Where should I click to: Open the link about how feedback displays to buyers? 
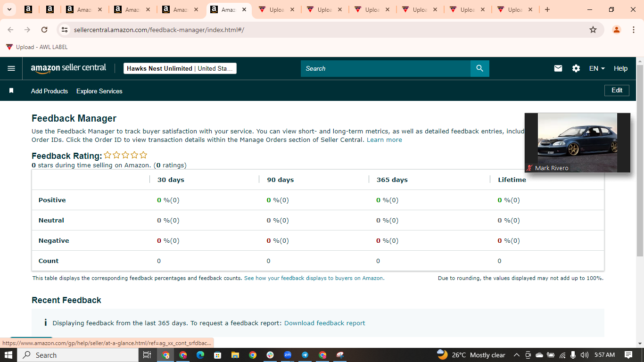(314, 278)
